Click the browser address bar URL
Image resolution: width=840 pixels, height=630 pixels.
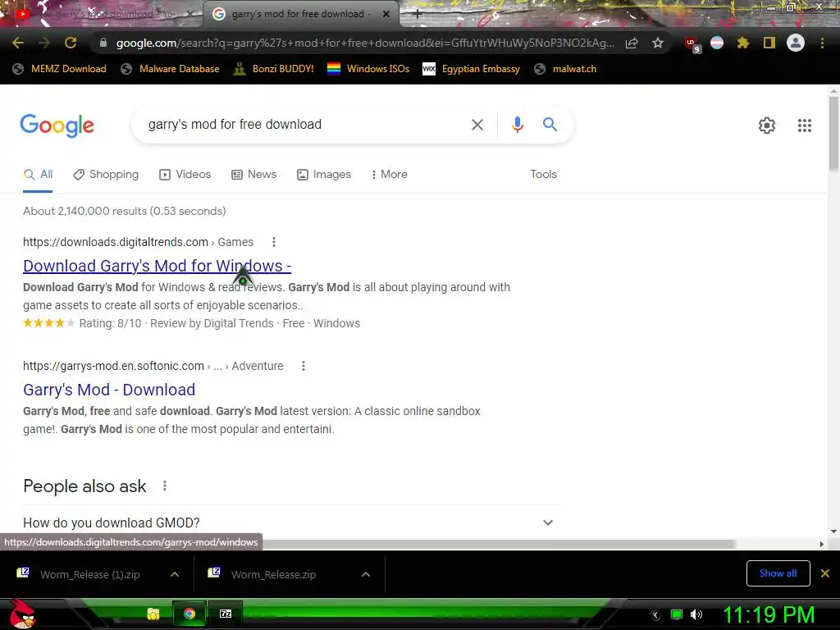point(365,43)
